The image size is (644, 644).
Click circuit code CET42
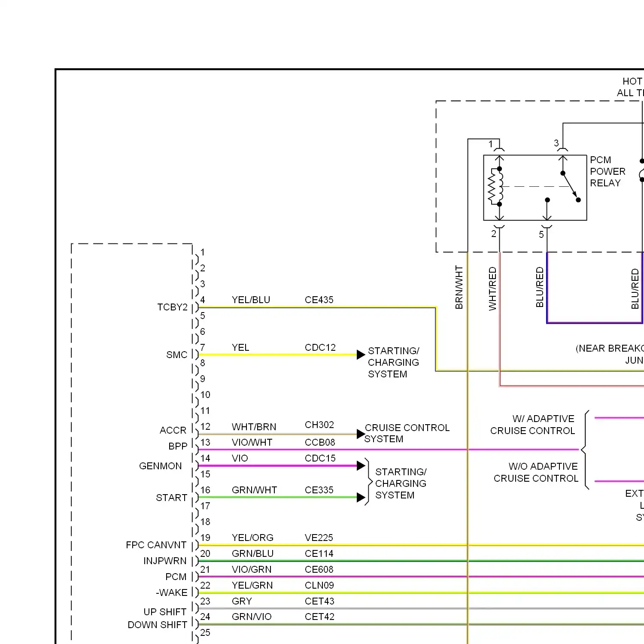click(319, 617)
